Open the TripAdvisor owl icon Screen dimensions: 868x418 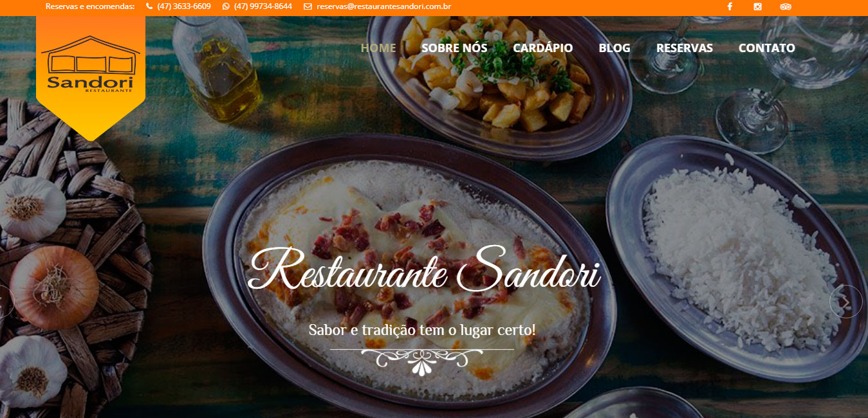[785, 6]
